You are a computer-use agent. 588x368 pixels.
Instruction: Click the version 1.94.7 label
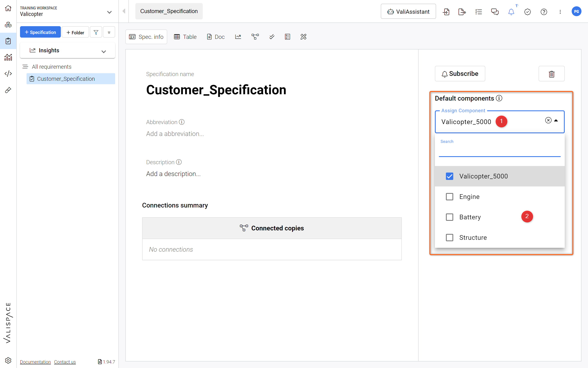[x=106, y=362]
